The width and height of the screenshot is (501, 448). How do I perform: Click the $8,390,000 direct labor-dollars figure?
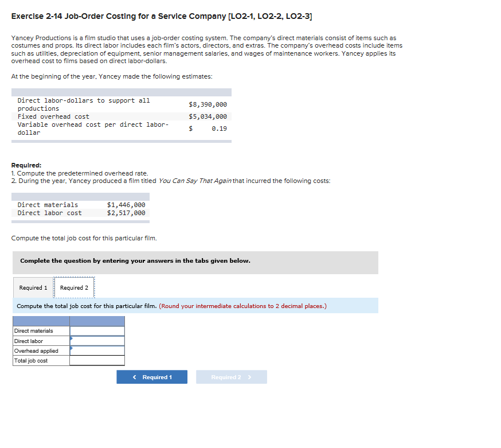click(208, 104)
